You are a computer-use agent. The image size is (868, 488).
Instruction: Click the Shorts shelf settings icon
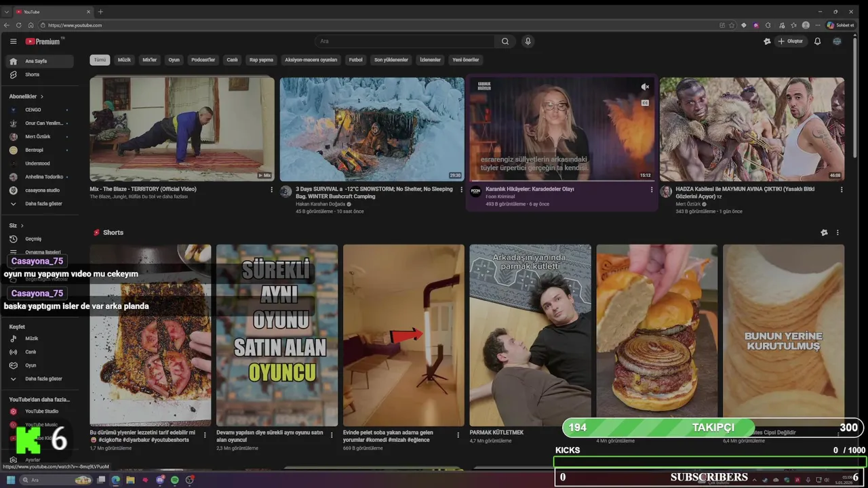point(824,232)
